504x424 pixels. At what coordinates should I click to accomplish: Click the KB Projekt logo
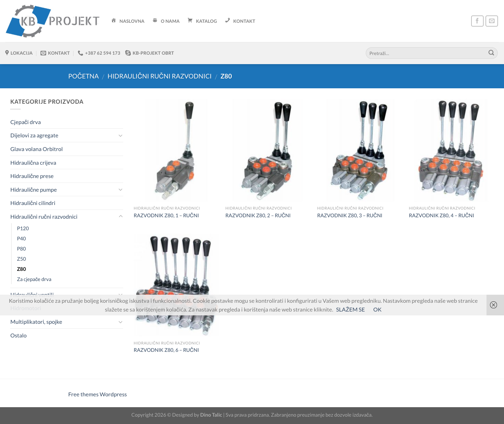52,21
